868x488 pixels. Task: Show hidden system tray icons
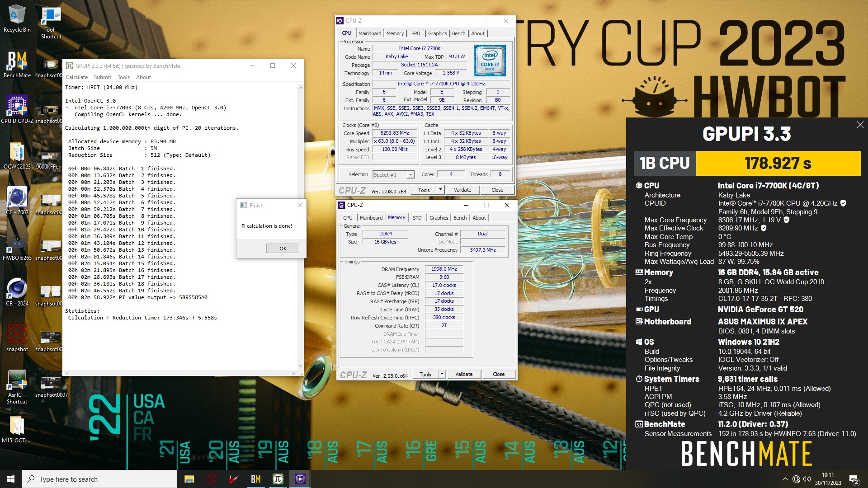coord(785,479)
